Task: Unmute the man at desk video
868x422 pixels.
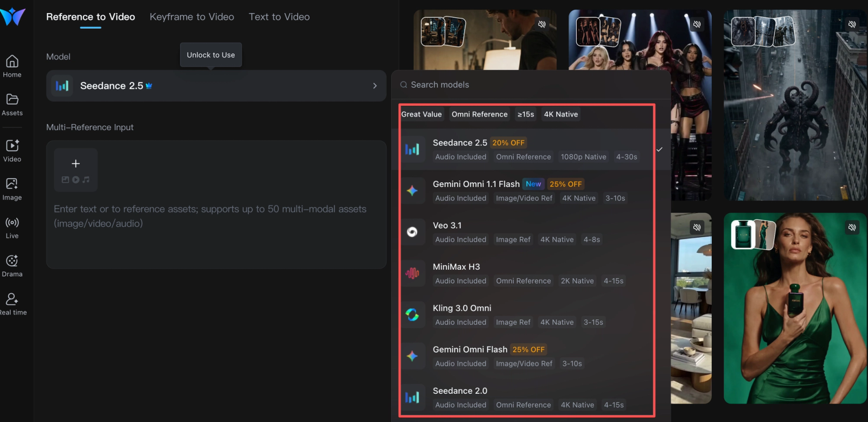Action: click(x=542, y=24)
